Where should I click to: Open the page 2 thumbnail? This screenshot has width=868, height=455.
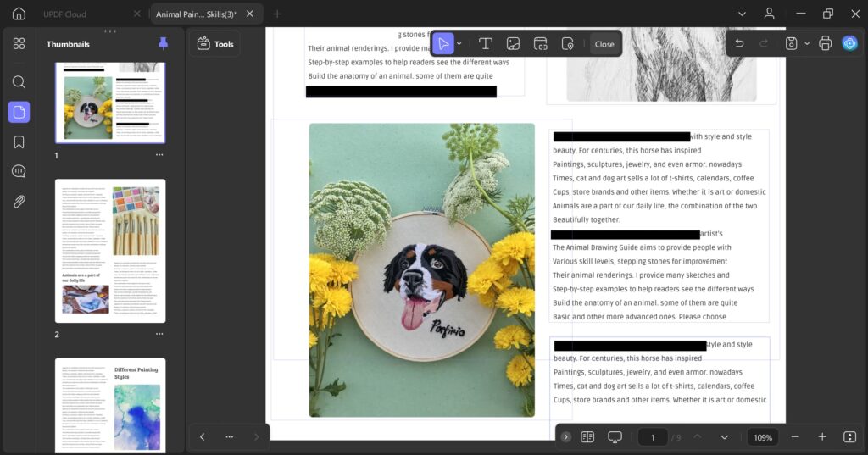pyautogui.click(x=110, y=251)
